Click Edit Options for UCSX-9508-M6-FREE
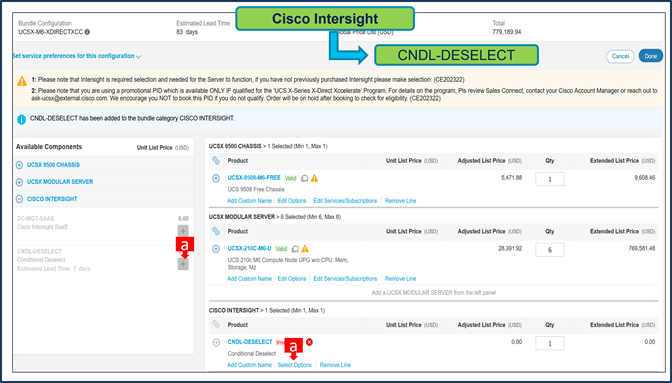672x383 pixels. pyautogui.click(x=292, y=201)
